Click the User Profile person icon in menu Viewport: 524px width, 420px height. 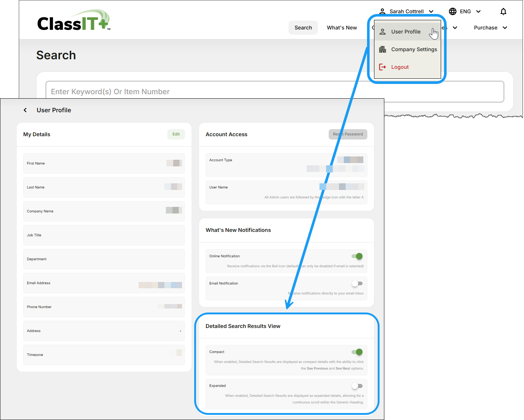pos(382,32)
